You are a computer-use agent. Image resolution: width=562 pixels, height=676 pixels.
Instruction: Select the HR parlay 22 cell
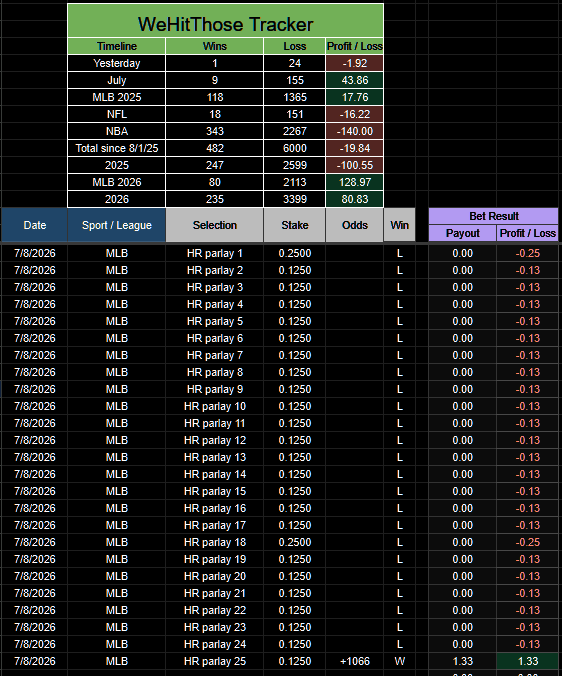(215, 610)
